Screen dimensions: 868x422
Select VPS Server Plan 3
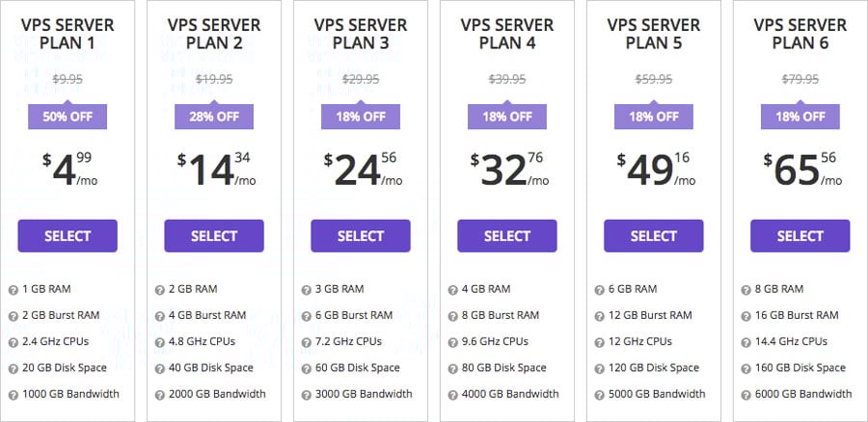tap(361, 236)
